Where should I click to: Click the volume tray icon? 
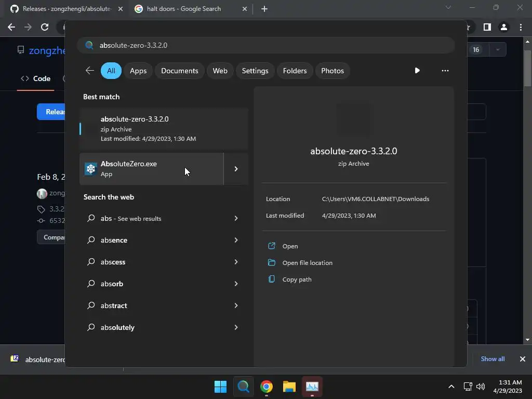click(x=480, y=387)
